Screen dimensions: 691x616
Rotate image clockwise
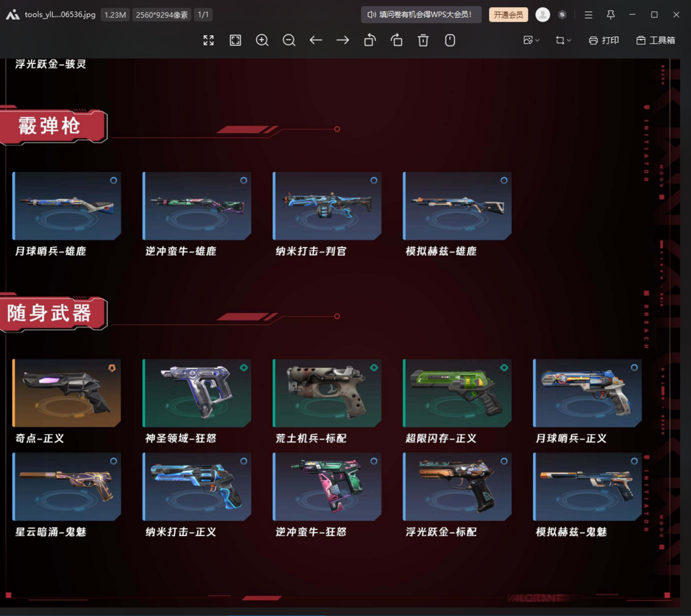click(397, 40)
